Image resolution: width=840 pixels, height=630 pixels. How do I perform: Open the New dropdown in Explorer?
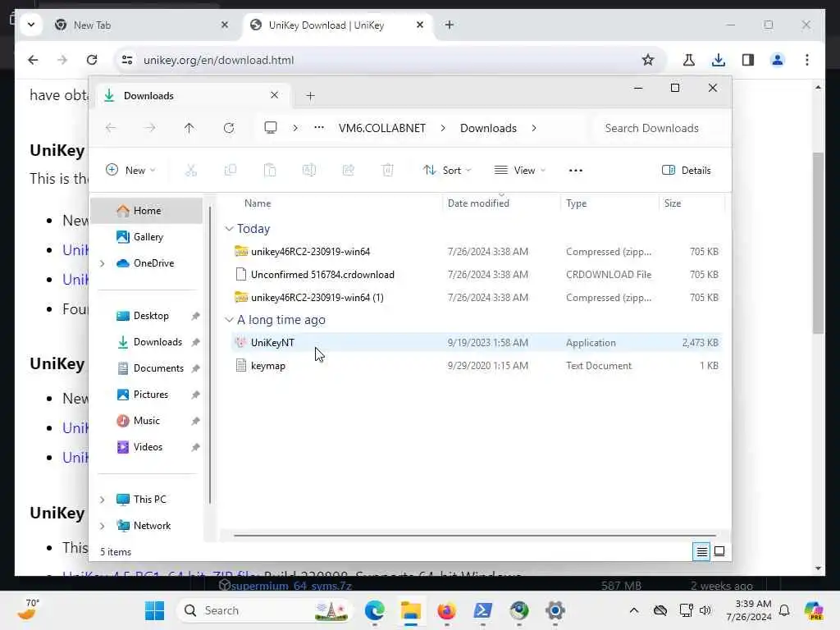click(x=130, y=171)
